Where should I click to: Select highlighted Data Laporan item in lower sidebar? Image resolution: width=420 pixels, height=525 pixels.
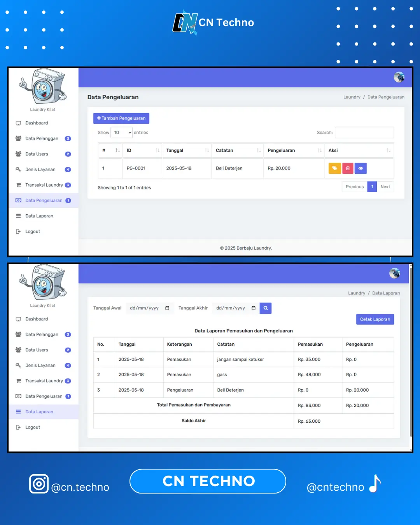(39, 412)
